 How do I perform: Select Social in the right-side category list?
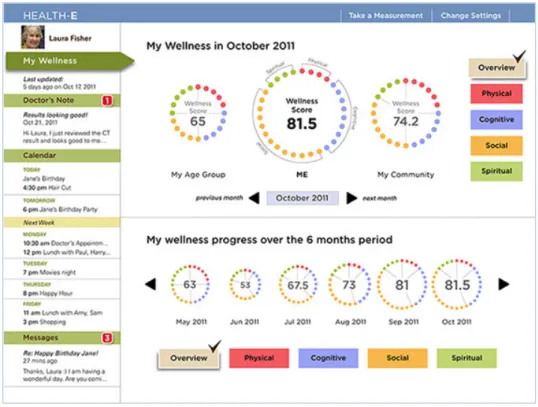tap(496, 146)
